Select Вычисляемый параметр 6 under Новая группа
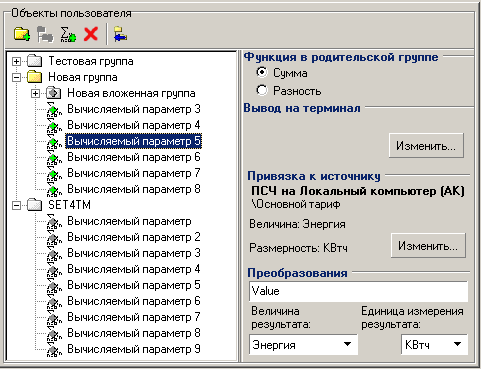 (x=134, y=157)
